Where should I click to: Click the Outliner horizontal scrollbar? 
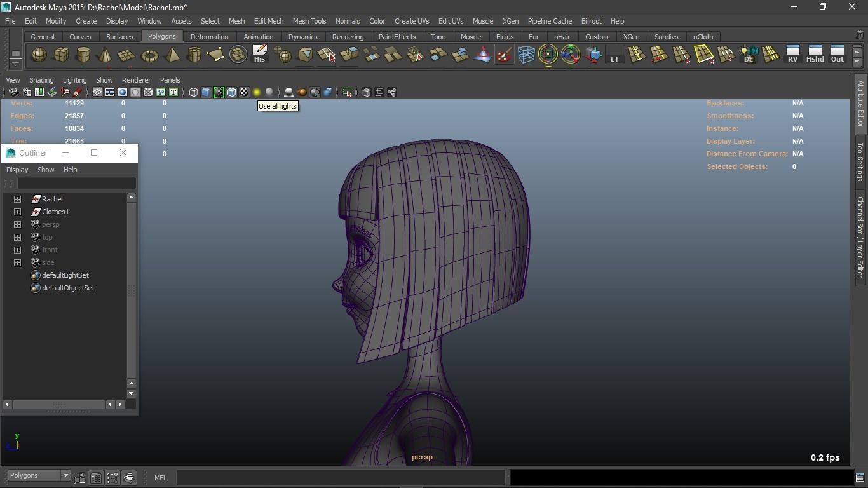click(59, 404)
